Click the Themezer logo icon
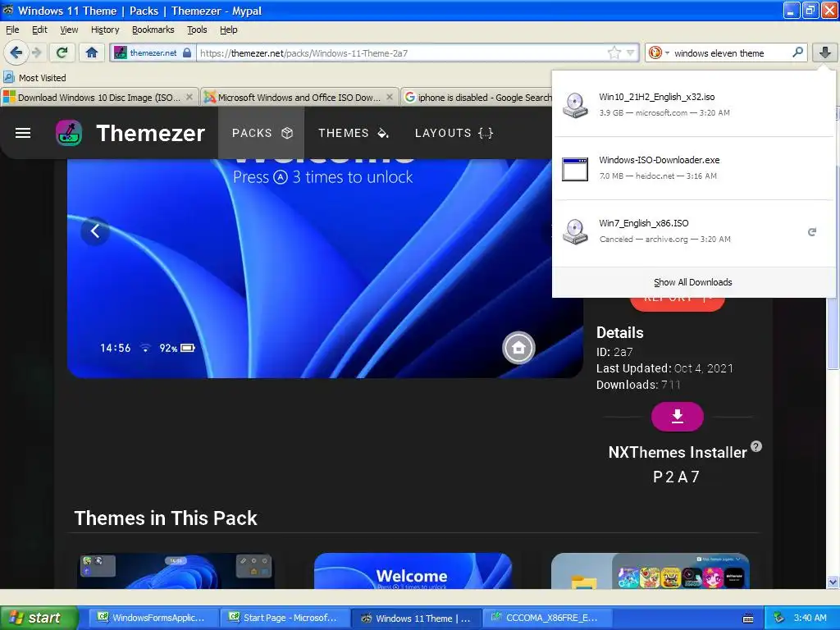The image size is (840, 630). [x=69, y=133]
